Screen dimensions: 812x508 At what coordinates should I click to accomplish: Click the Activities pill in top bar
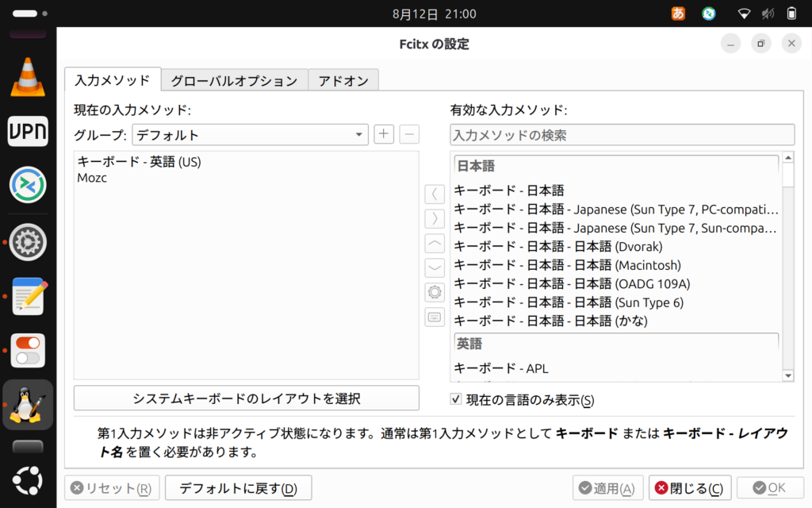click(x=29, y=13)
